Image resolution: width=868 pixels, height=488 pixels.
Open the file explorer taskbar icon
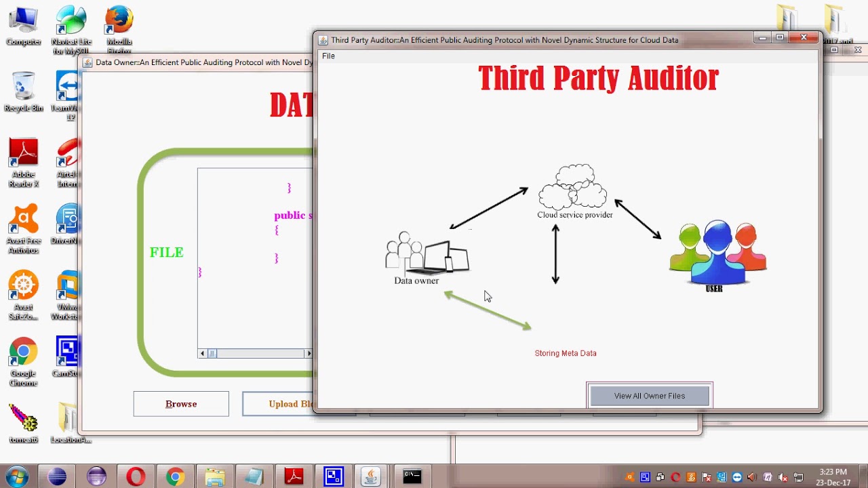pos(214,477)
